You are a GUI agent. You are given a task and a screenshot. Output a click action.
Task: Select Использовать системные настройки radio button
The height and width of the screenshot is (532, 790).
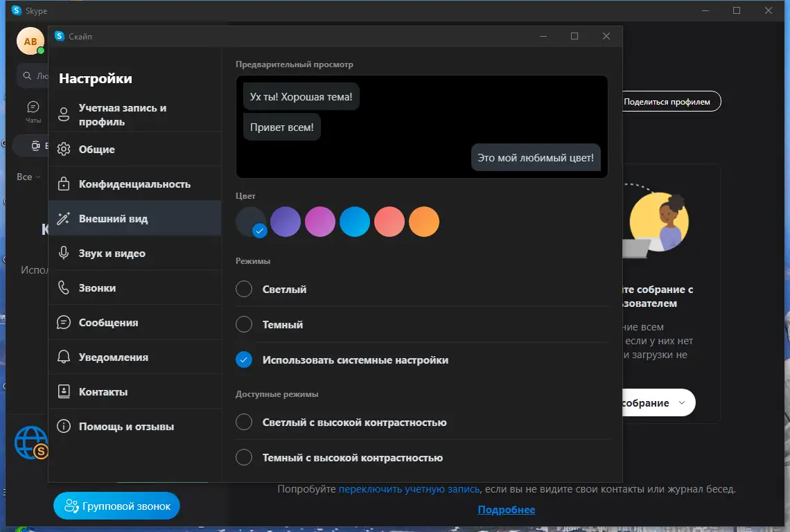click(x=244, y=360)
